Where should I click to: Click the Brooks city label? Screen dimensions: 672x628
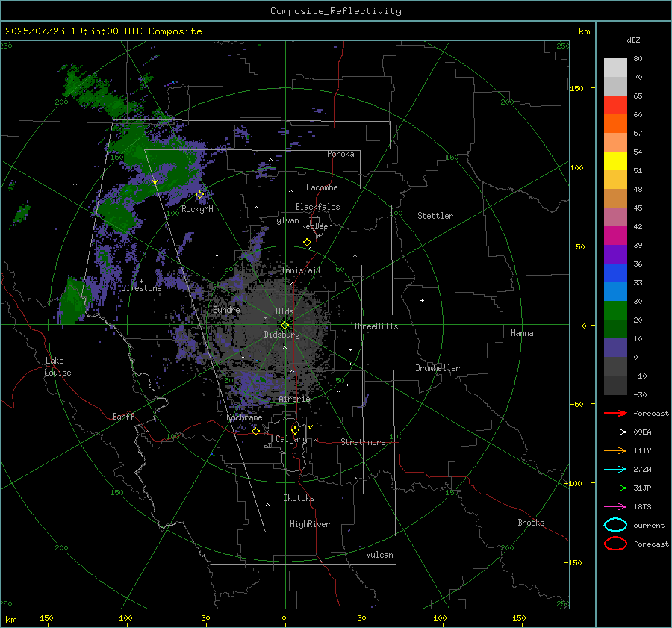[x=531, y=523]
